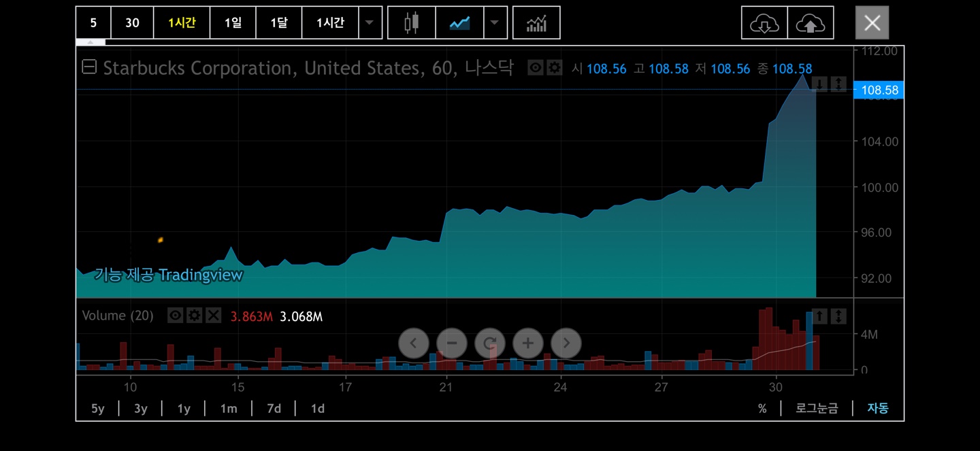This screenshot has height=451, width=980.
Task: Collapse the Starbucks Corporation legend
Action: point(89,67)
